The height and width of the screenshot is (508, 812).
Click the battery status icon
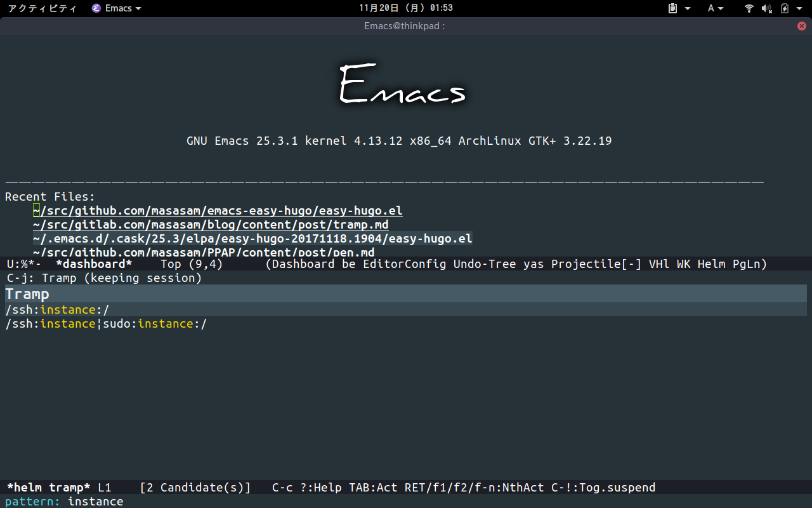(785, 8)
